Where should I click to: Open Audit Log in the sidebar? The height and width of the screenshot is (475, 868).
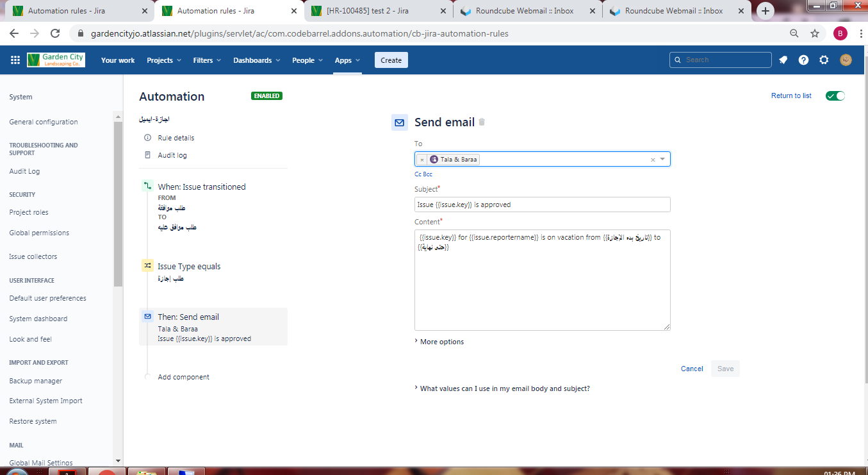pos(24,171)
